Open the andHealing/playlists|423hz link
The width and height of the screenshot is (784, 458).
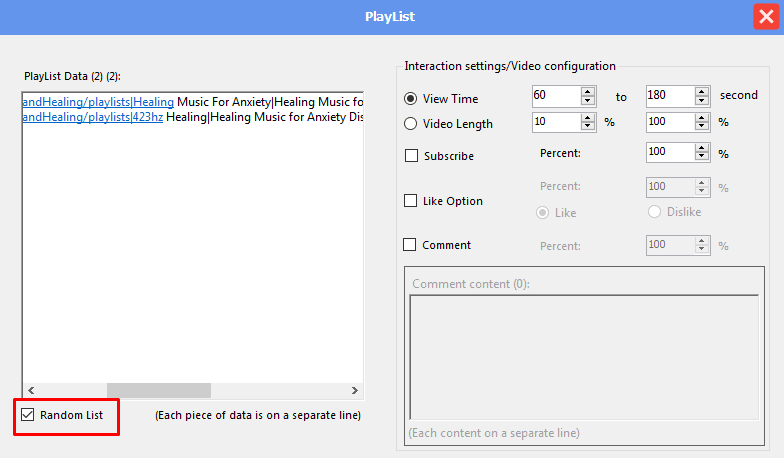point(92,117)
